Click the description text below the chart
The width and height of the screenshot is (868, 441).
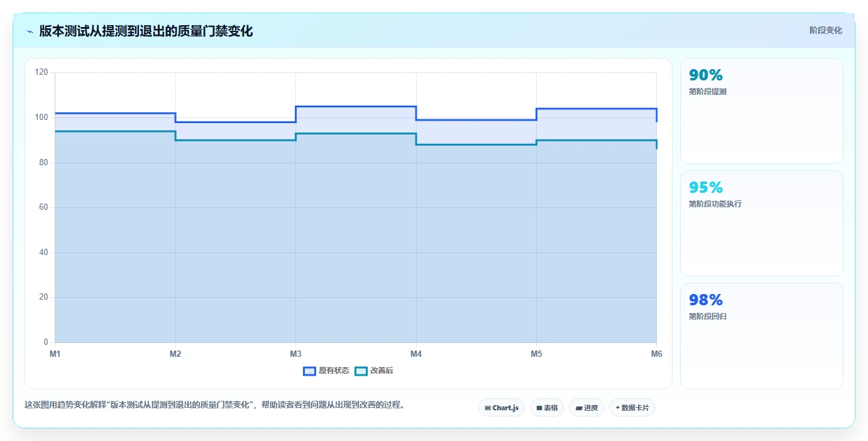tap(214, 405)
